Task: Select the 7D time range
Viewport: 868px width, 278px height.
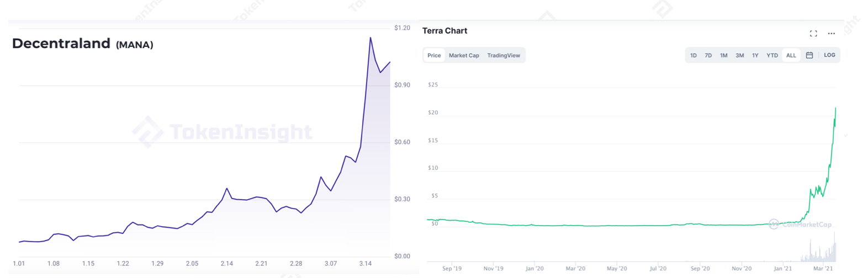Action: (x=708, y=55)
